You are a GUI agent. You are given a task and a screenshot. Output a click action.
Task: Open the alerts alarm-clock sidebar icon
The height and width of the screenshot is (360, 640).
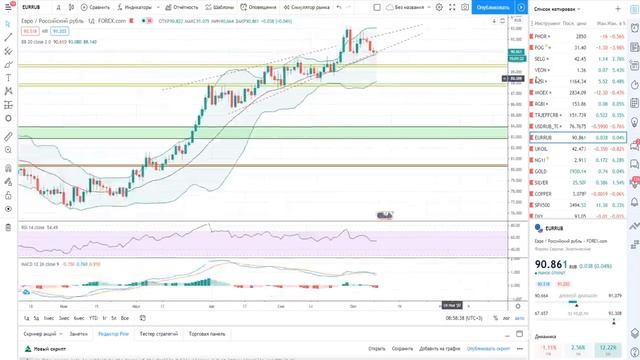635,28
